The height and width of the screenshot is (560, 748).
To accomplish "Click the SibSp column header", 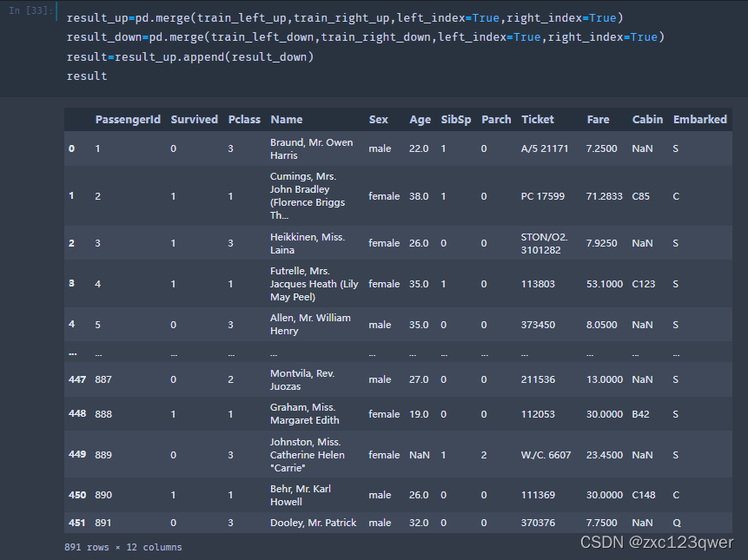I will pos(455,120).
